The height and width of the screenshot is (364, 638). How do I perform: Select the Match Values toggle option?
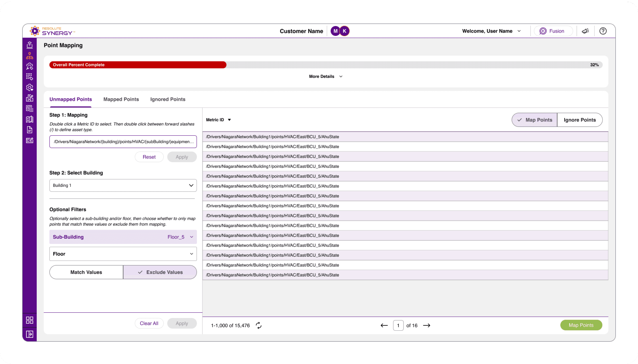click(86, 272)
